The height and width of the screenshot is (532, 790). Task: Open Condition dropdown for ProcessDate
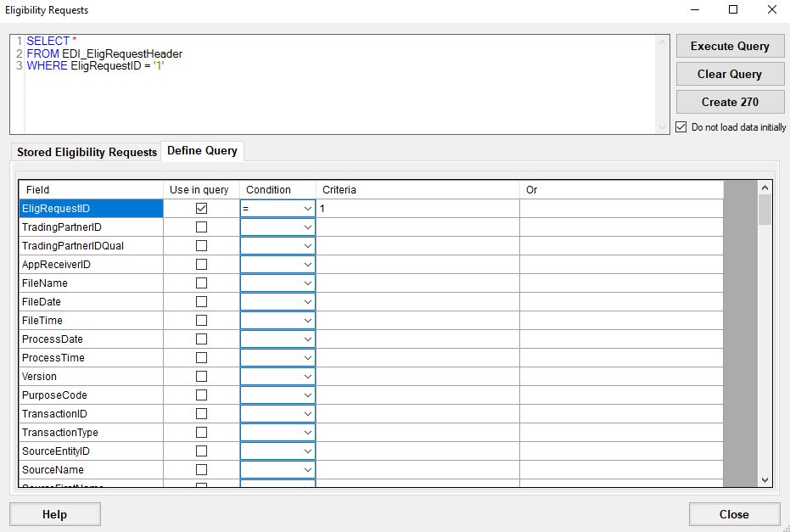277,339
